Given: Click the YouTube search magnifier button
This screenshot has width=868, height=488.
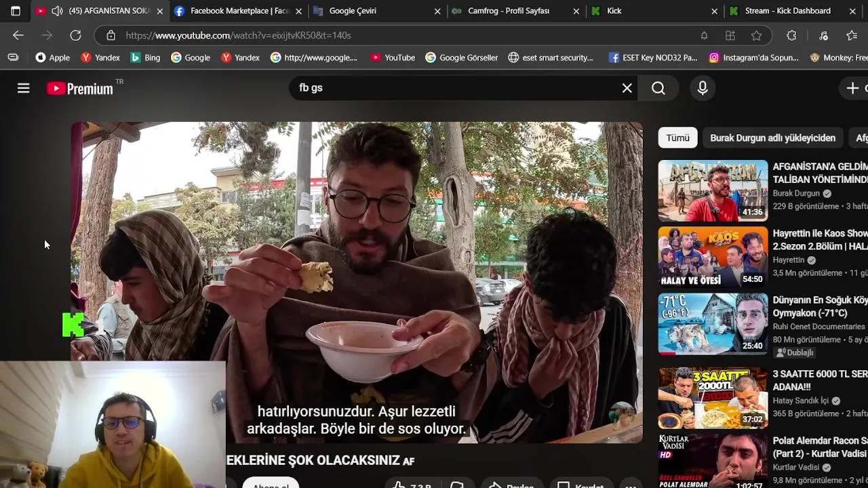Looking at the screenshot, I should (x=658, y=88).
